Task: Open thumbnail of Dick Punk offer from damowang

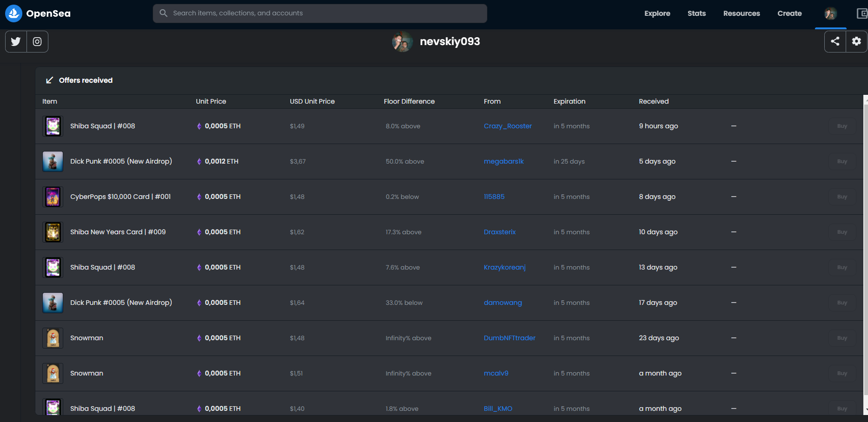Action: coord(53,303)
